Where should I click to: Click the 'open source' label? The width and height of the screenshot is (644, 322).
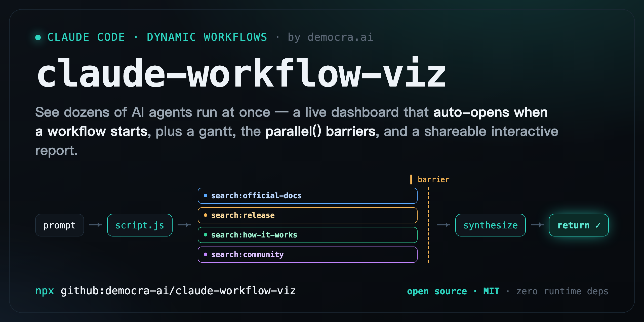tap(437, 291)
